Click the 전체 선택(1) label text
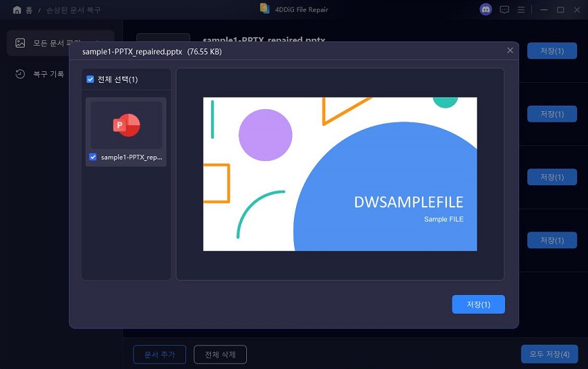 [x=118, y=79]
